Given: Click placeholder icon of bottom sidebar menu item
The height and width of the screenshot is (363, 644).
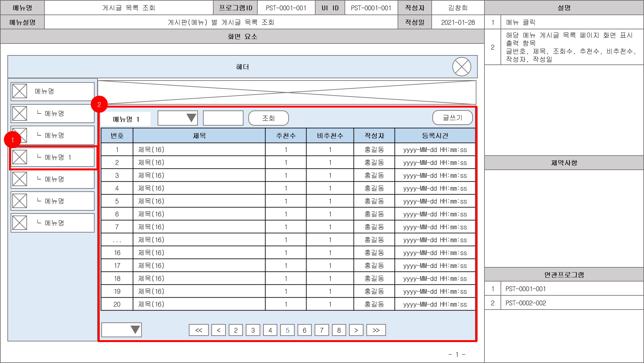Looking at the screenshot, I should (20, 223).
